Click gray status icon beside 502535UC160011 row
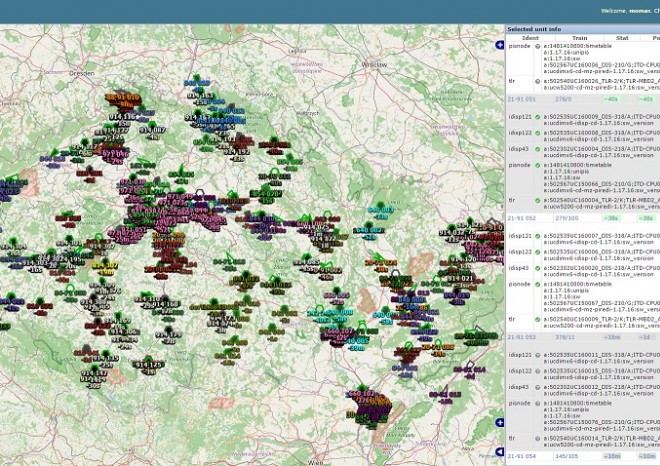The height and width of the screenshot is (466, 660). tap(538, 355)
